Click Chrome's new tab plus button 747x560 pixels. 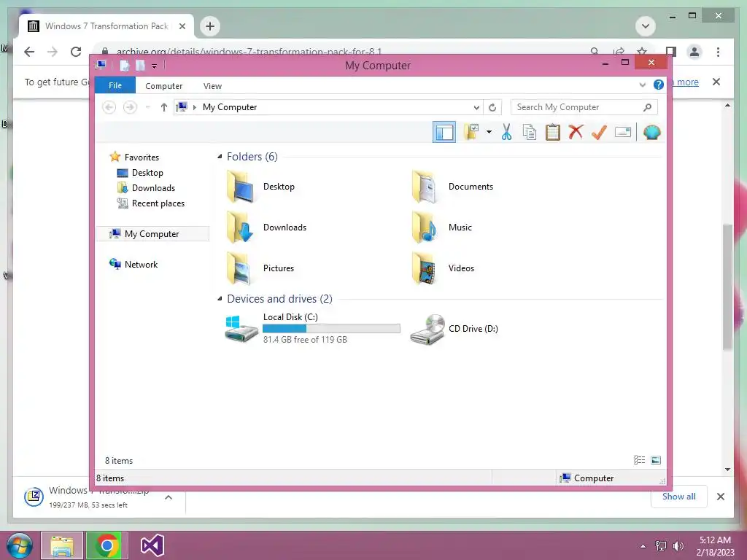pos(210,26)
